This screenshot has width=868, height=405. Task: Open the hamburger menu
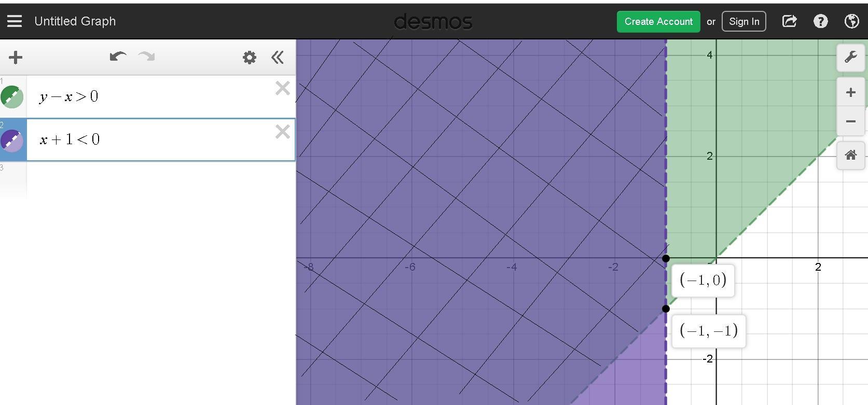coord(15,21)
